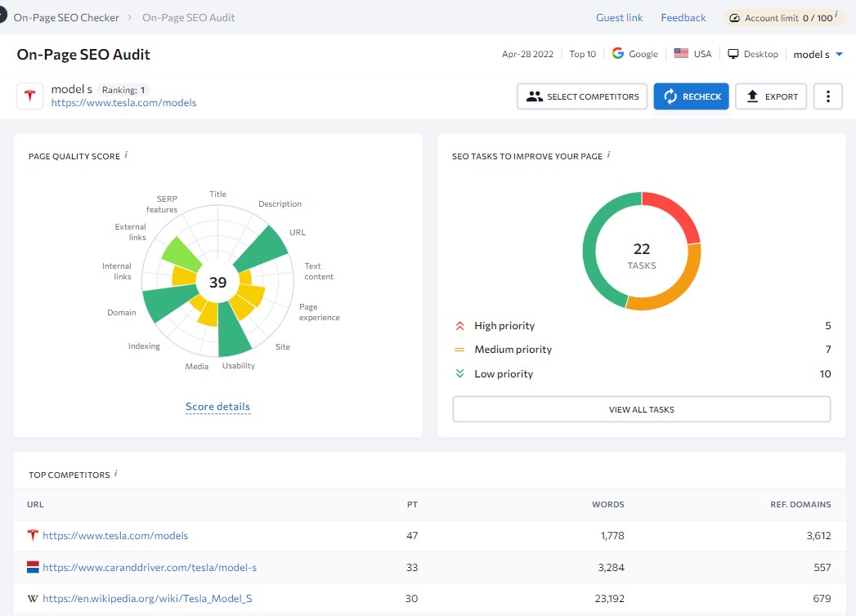Click the Desktop monitor icon
The height and width of the screenshot is (616, 856).
point(733,53)
